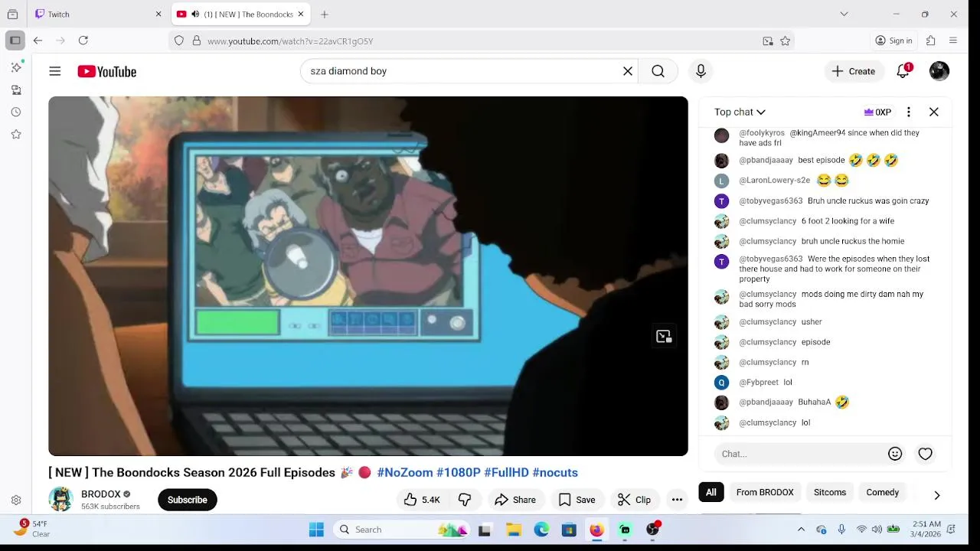Open sidebar history clock icon
This screenshot has height=551, width=980.
(x=16, y=112)
